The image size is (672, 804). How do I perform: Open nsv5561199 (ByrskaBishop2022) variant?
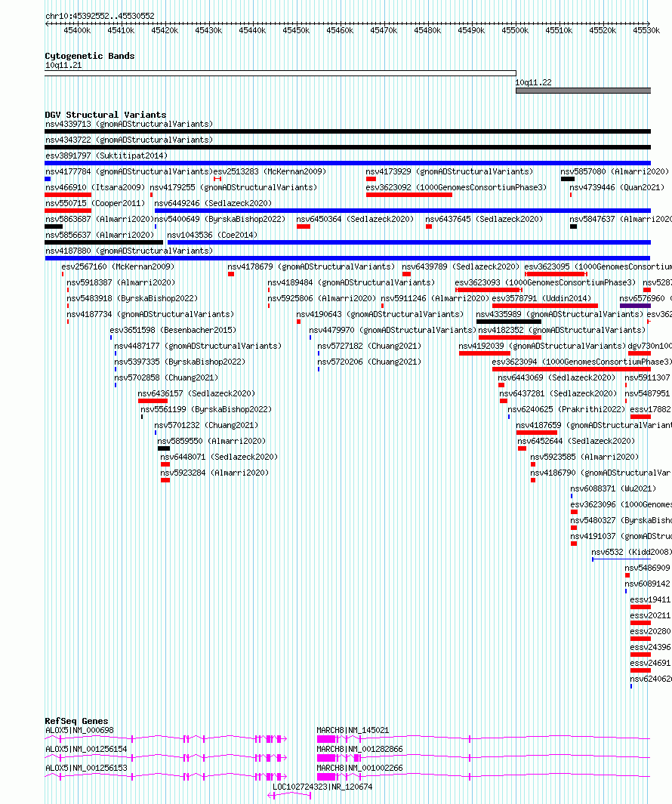pyautogui.click(x=207, y=410)
